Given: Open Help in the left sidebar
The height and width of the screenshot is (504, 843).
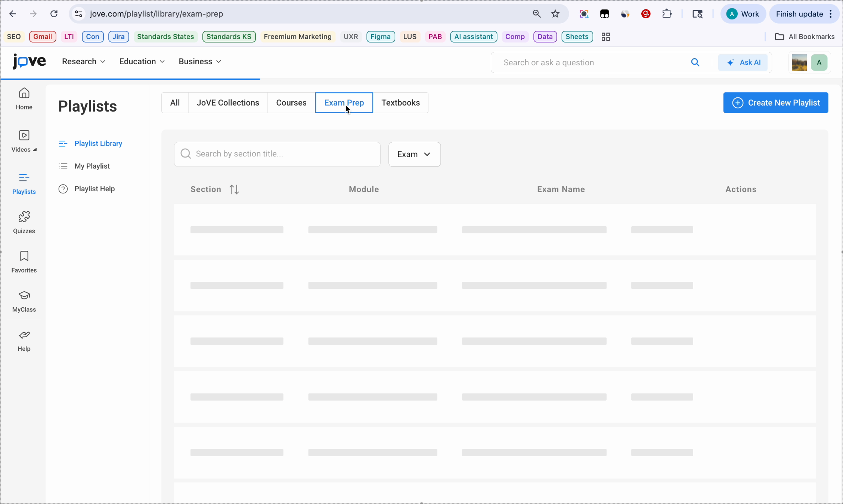Looking at the screenshot, I should pyautogui.click(x=24, y=341).
